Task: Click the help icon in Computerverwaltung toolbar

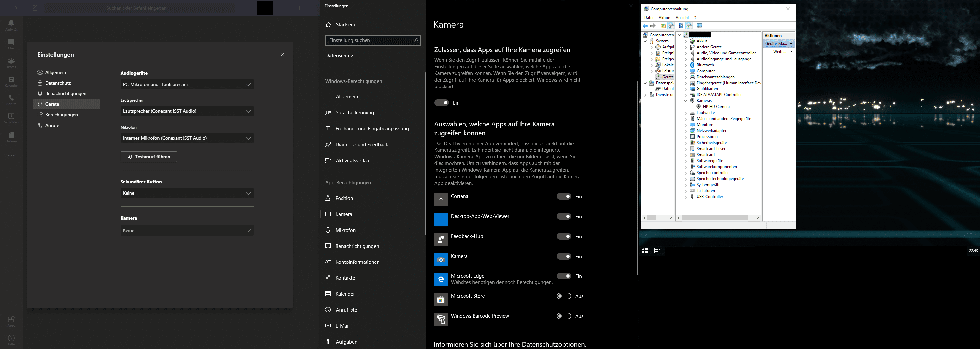Action: pyautogui.click(x=681, y=26)
